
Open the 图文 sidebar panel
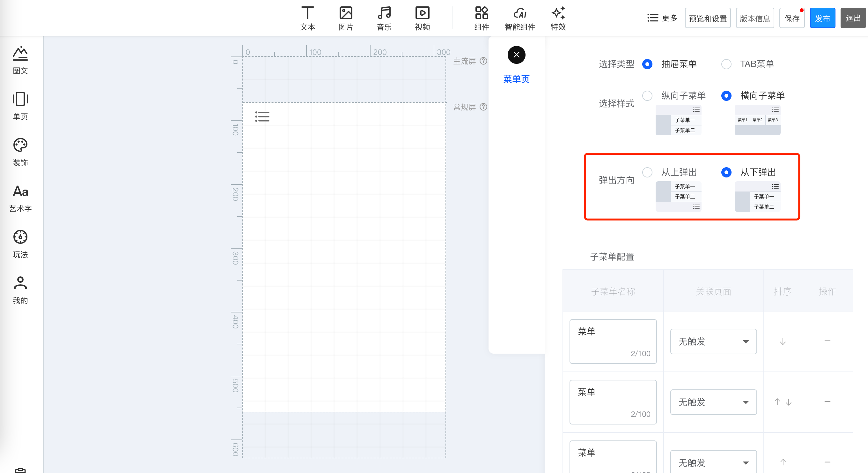pos(20,61)
